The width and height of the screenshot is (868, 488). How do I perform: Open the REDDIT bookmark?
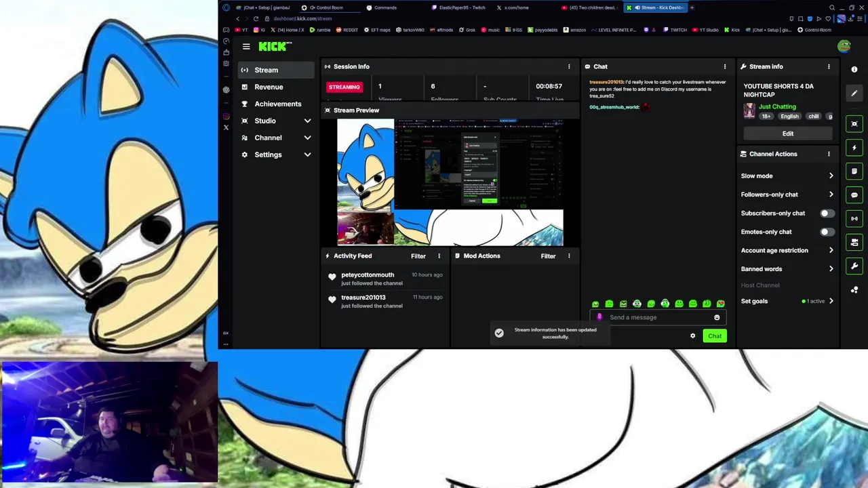pos(347,30)
